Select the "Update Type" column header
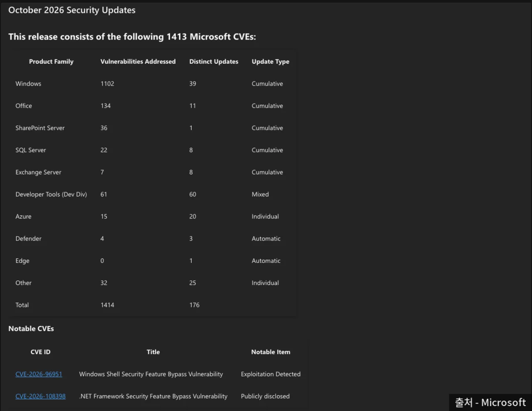Viewport: 532px width, 411px height. 271,62
